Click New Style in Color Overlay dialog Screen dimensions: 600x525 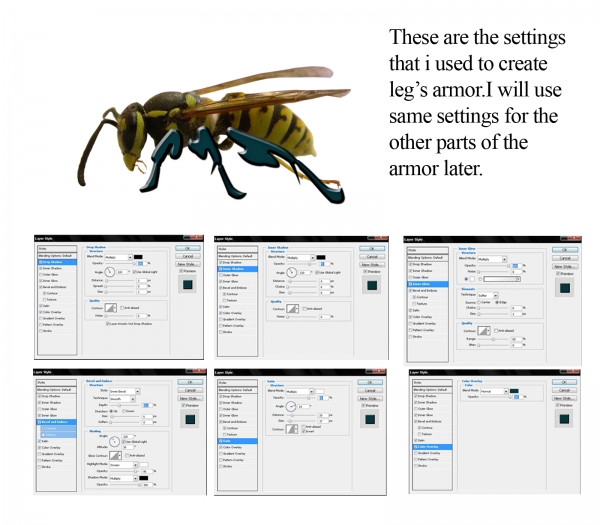tap(564, 398)
